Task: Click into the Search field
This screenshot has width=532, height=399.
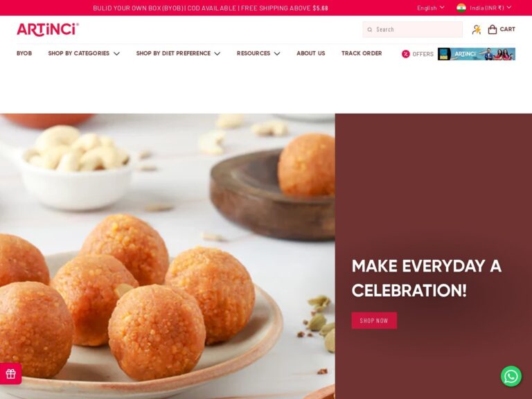Action: point(412,30)
